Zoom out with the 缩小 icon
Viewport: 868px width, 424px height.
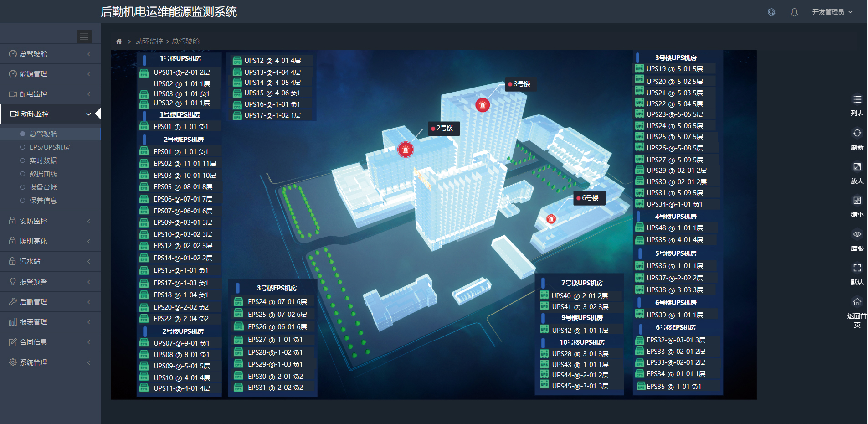(x=857, y=201)
